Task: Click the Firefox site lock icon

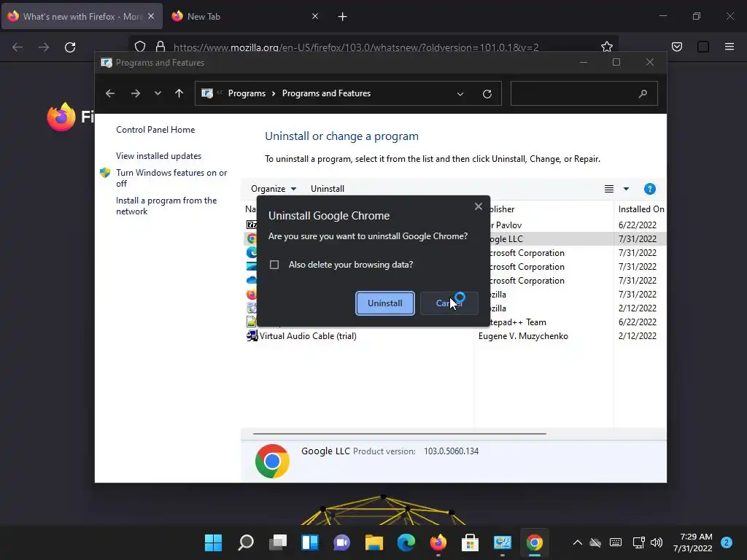Action: click(x=160, y=47)
